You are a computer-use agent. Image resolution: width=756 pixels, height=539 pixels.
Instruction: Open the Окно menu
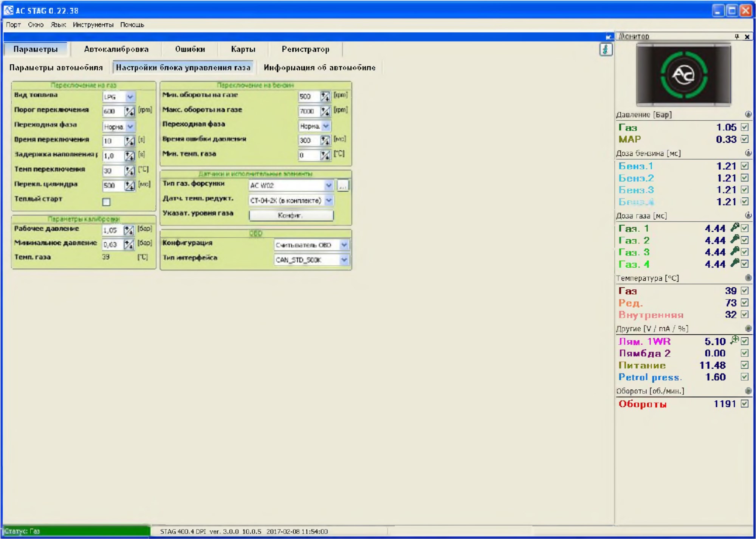[x=36, y=25]
